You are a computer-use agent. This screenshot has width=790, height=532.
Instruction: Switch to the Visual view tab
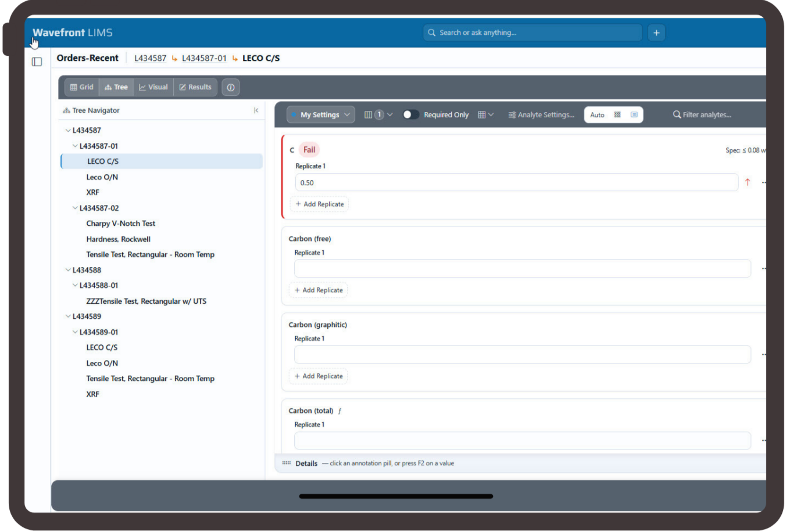coord(153,87)
